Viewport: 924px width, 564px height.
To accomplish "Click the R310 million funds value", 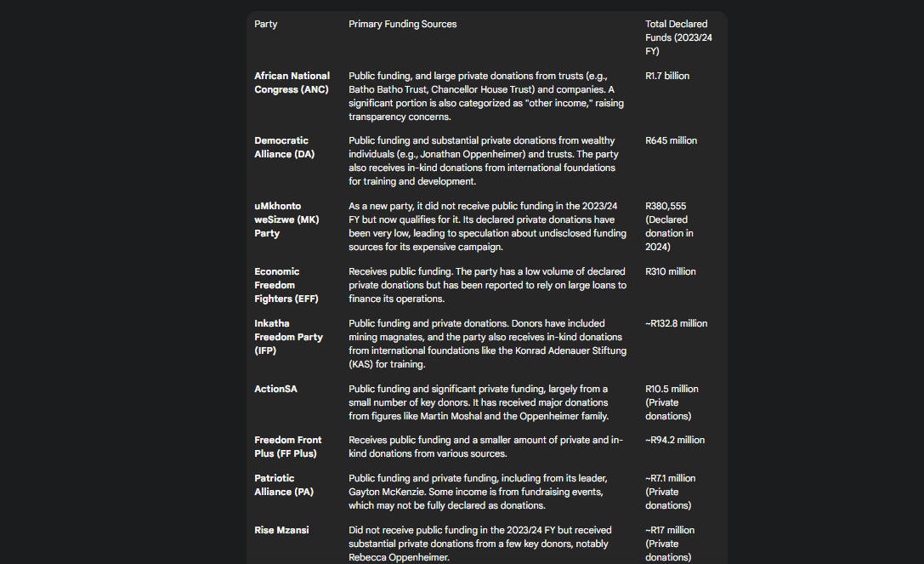I will point(670,272).
